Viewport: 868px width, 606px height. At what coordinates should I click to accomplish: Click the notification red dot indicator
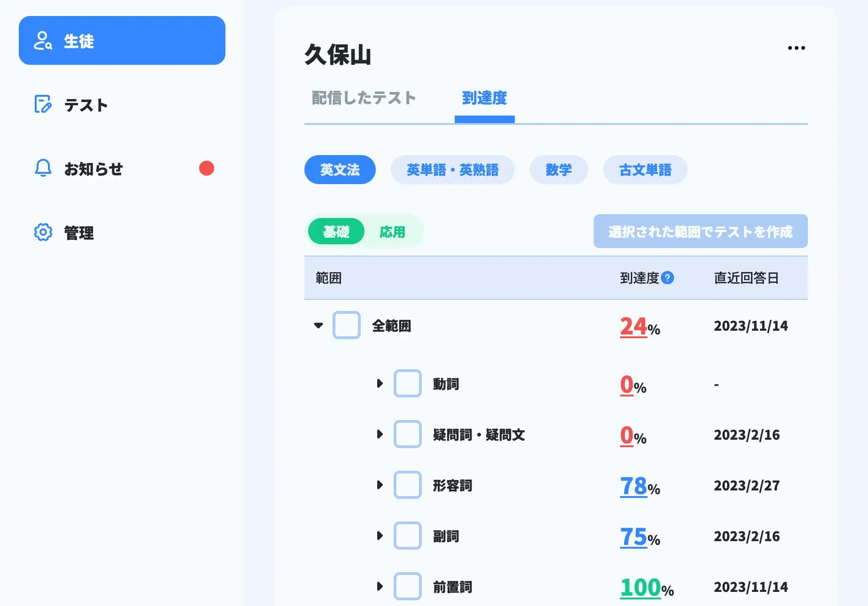click(x=207, y=169)
